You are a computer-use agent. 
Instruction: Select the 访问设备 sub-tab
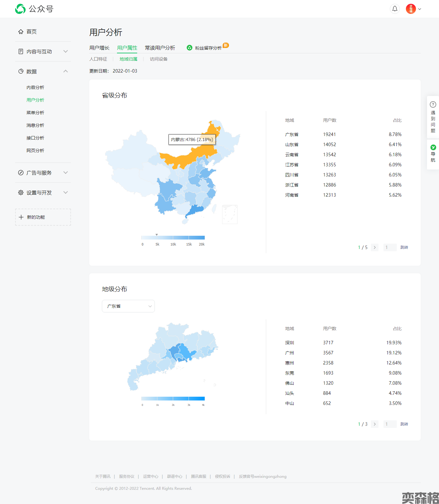[x=159, y=59]
